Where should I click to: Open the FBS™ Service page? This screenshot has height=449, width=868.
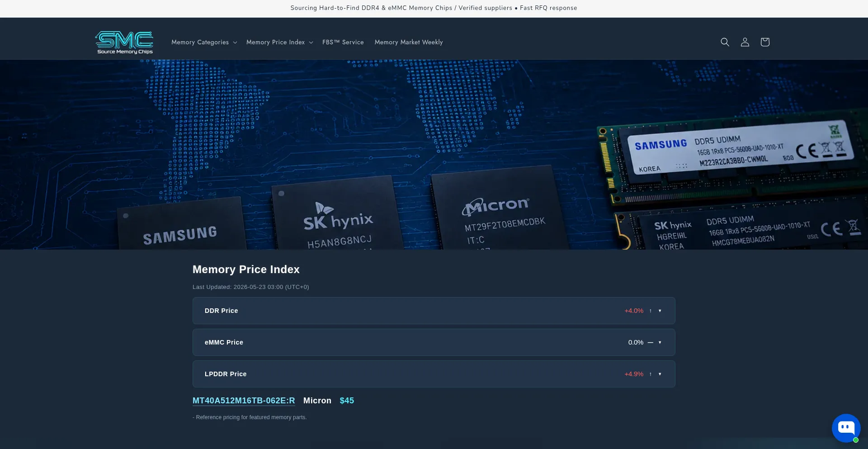tap(343, 42)
